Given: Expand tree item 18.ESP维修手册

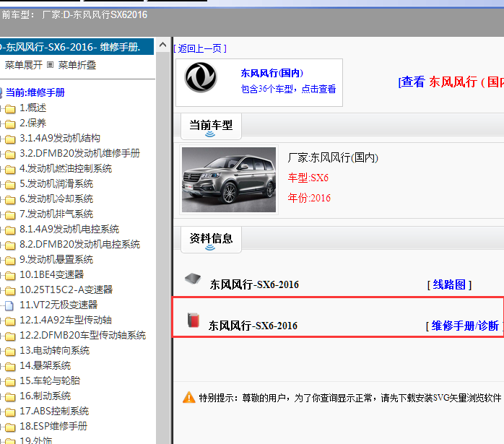Looking at the screenshot, I should [53, 426].
